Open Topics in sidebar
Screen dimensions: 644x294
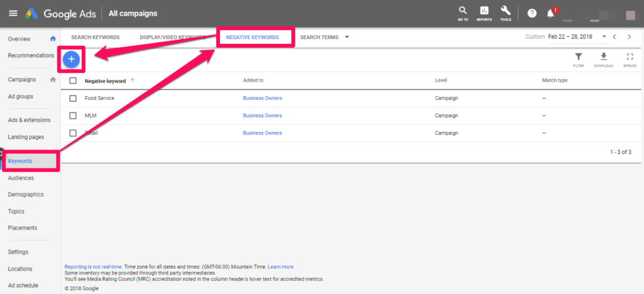coord(16,212)
